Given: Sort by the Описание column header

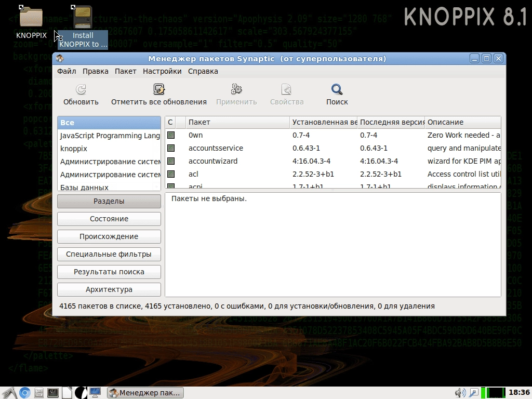Looking at the screenshot, I should (463, 122).
